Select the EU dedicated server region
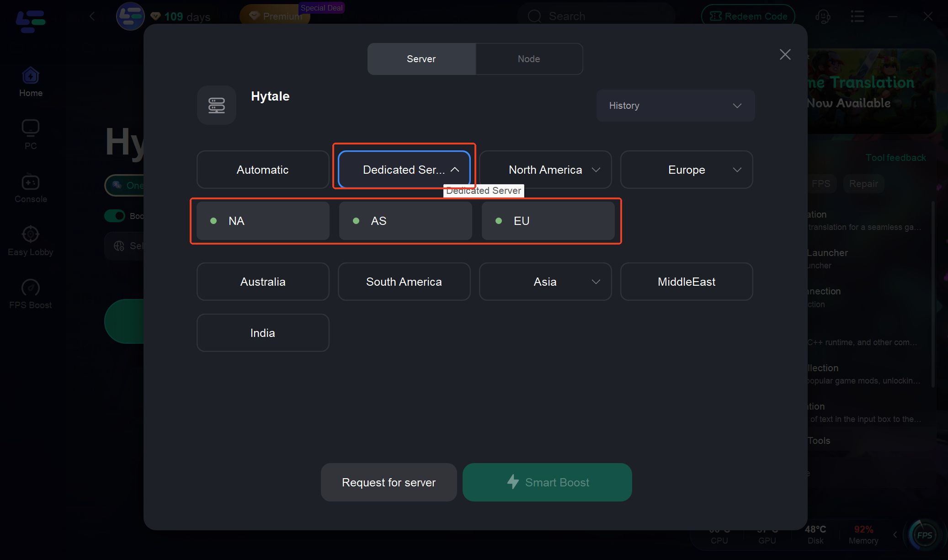948x560 pixels. click(x=548, y=221)
